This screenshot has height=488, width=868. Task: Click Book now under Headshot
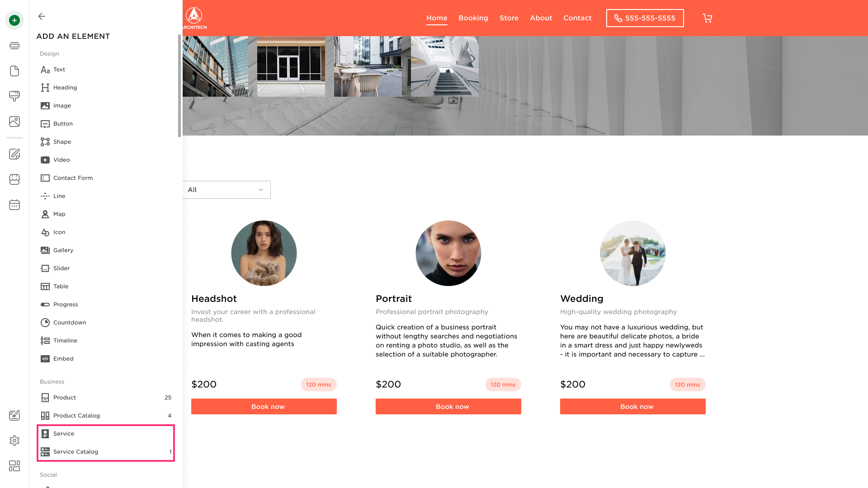point(264,406)
